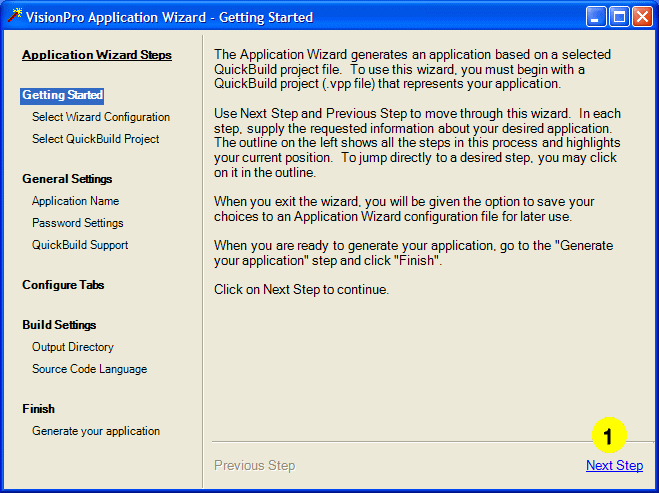Open the QuickBuild Support step
This screenshot has width=659, height=493.
coord(80,245)
